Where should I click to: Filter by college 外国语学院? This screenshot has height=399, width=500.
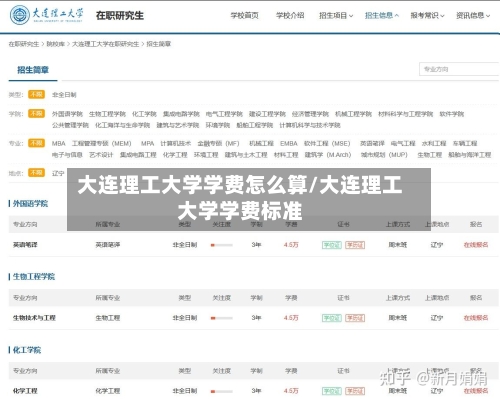67,114
